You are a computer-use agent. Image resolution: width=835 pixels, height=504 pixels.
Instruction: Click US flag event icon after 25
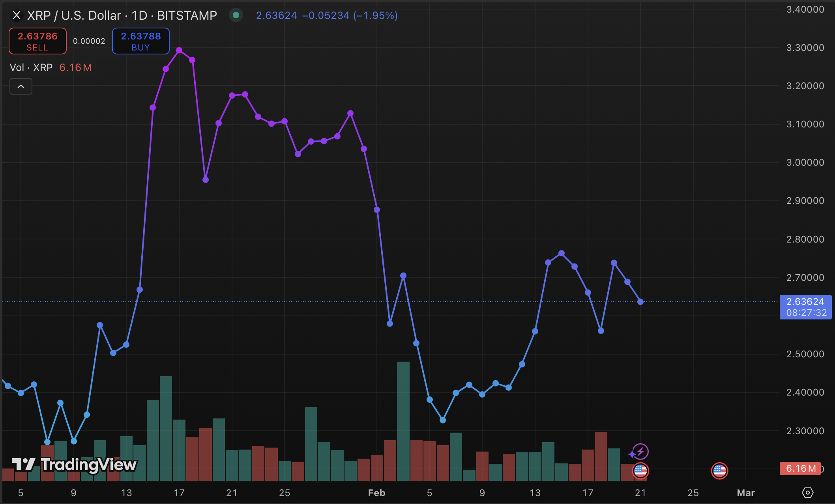[x=719, y=470]
